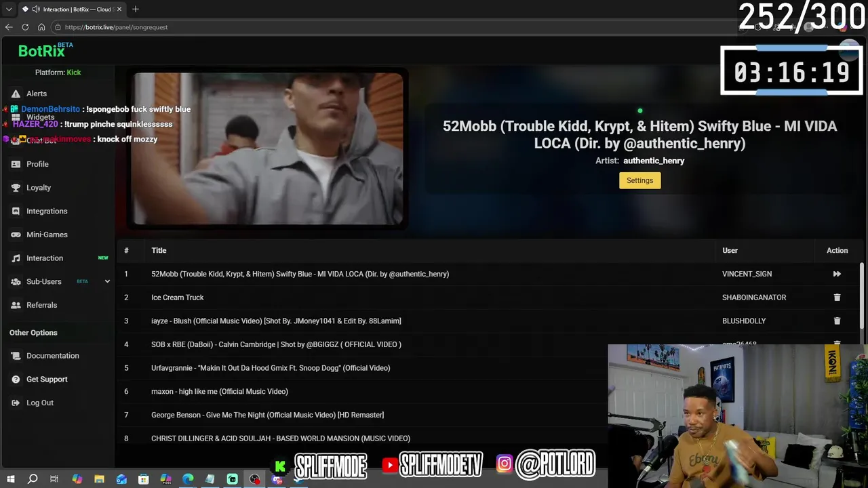This screenshot has width=868, height=488.
Task: Open a new browser tab
Action: coord(136,9)
